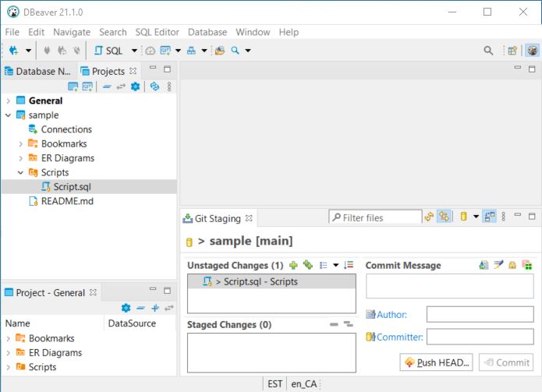Click the open folder toolbar icon
The width and height of the screenshot is (542, 392).
(219, 51)
